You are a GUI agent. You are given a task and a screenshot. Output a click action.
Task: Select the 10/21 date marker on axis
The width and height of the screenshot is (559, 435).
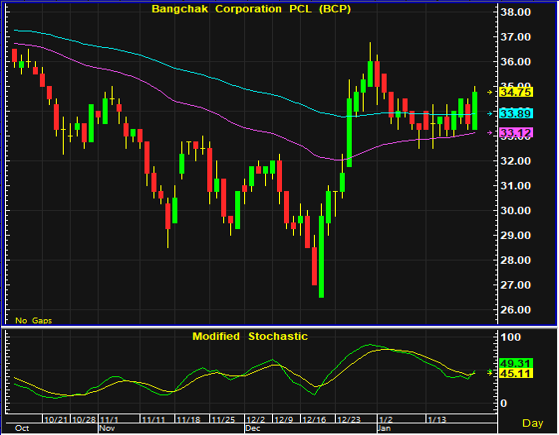pyautogui.click(x=56, y=420)
